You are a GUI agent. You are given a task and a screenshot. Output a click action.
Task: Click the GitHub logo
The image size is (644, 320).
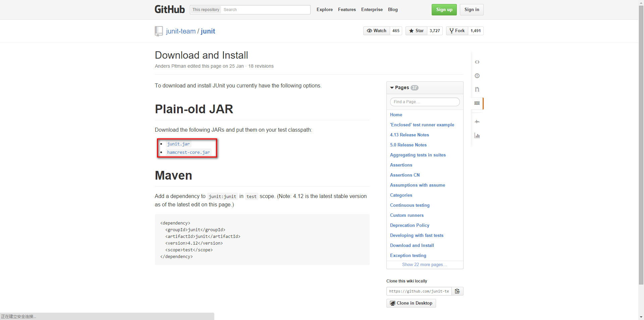[170, 9]
